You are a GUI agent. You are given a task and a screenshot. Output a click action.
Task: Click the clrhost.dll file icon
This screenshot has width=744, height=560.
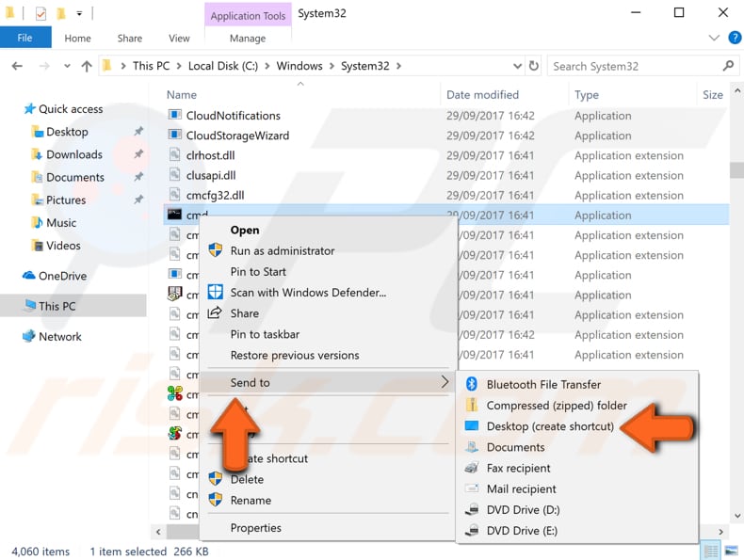(x=174, y=155)
